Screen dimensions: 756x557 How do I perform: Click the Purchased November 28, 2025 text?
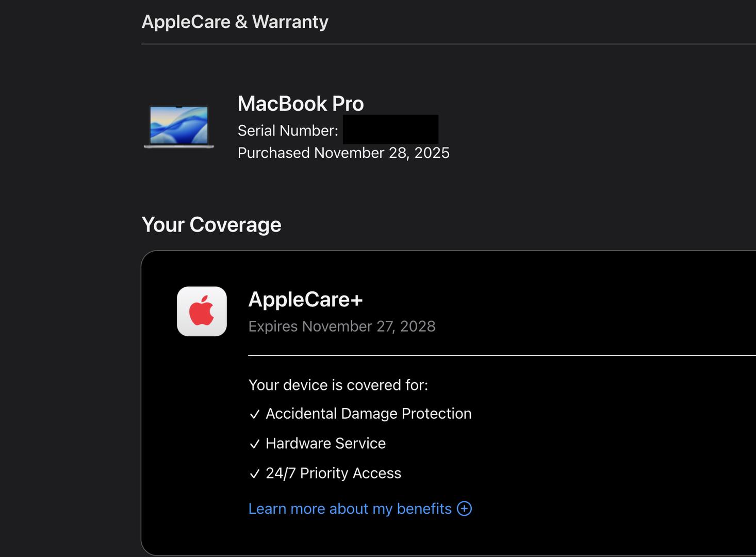tap(343, 153)
